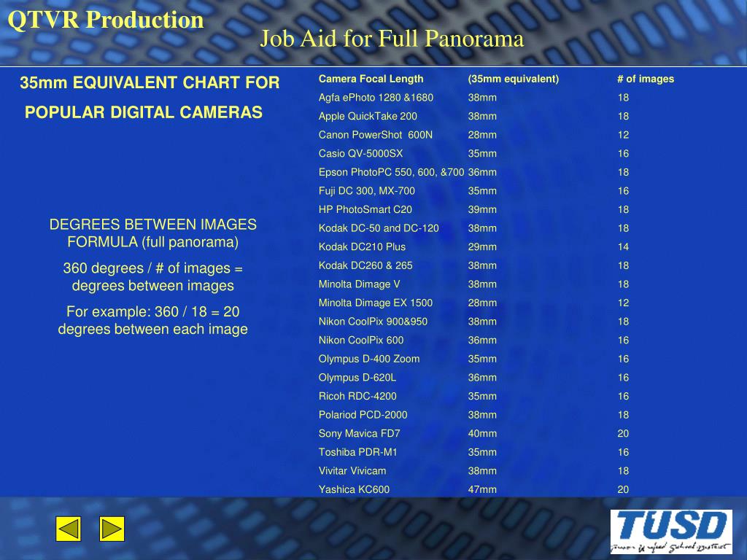This screenshot has height=560, width=747.
Task: Click Job Aid for Full Panorama heading
Action: coord(392,39)
